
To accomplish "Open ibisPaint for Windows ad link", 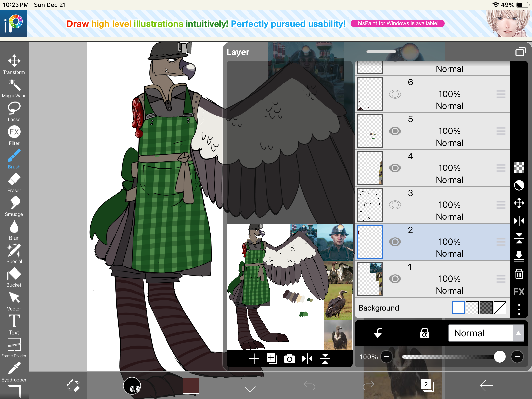I will (397, 23).
